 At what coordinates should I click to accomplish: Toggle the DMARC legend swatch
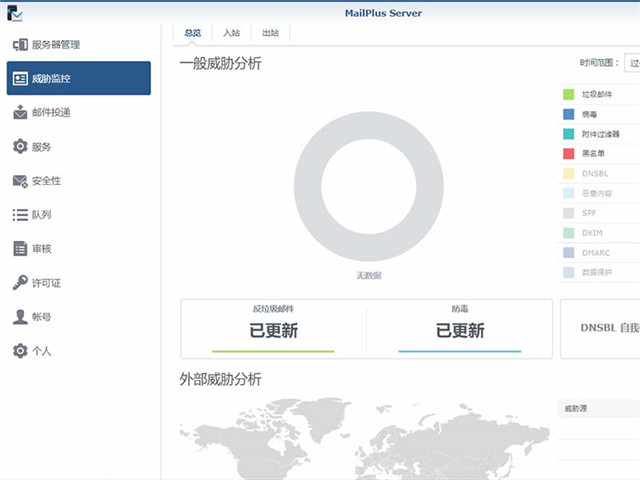[x=569, y=253]
